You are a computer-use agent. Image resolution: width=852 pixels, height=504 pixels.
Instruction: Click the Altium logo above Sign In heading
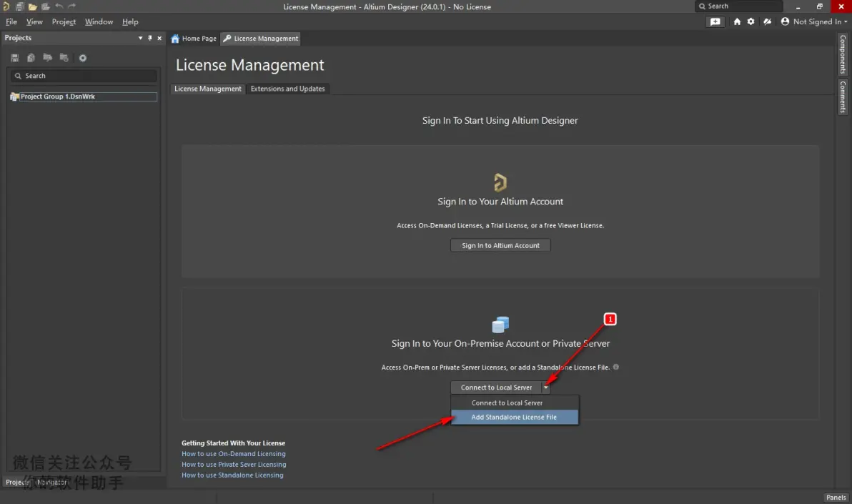pyautogui.click(x=500, y=182)
